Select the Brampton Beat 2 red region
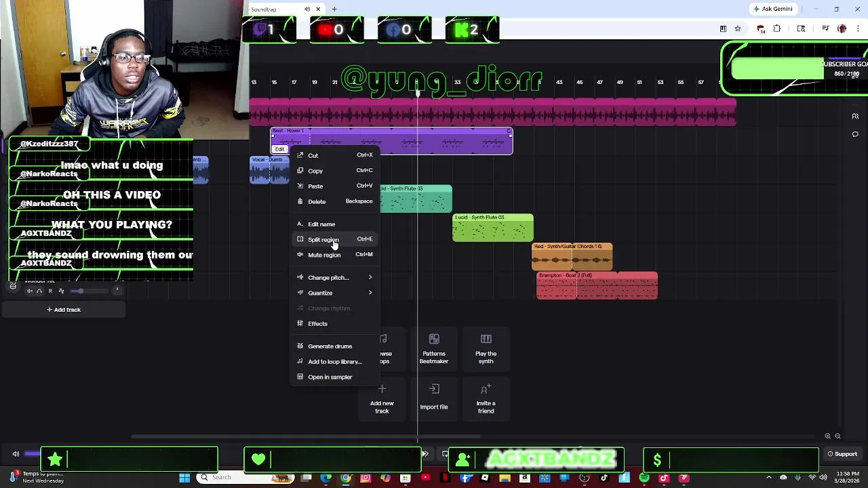This screenshot has height=488, width=868. coord(597,286)
